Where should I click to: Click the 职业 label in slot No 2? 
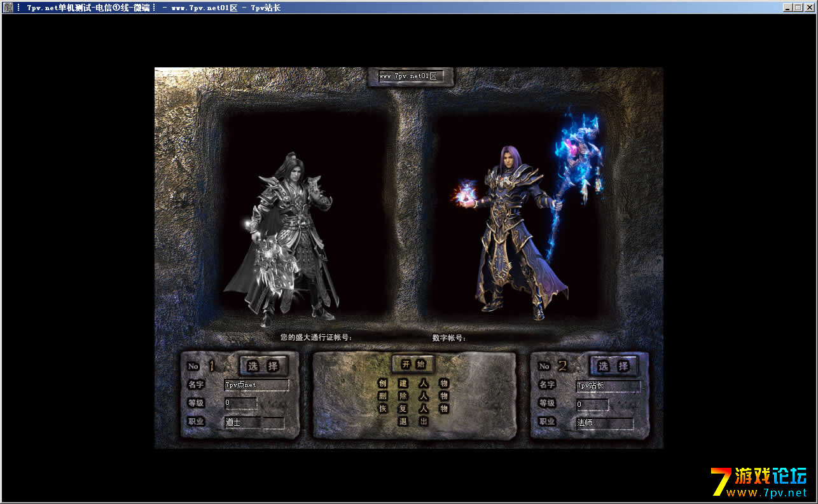pos(547,421)
